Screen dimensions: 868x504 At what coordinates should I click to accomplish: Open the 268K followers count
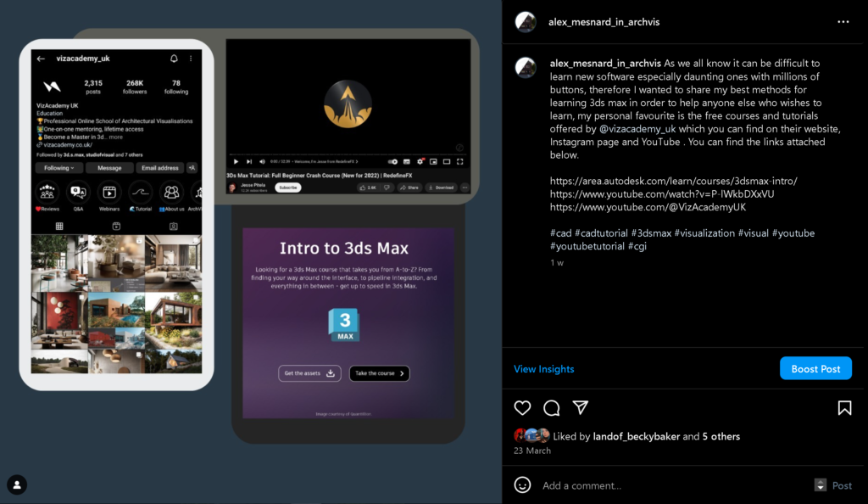pyautogui.click(x=135, y=87)
